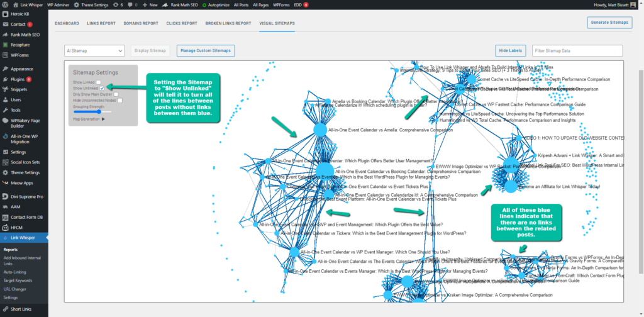Viewport: 644px width, 317px height.
Task: Open Rank Math SEO sidebar icon
Action: click(5, 35)
